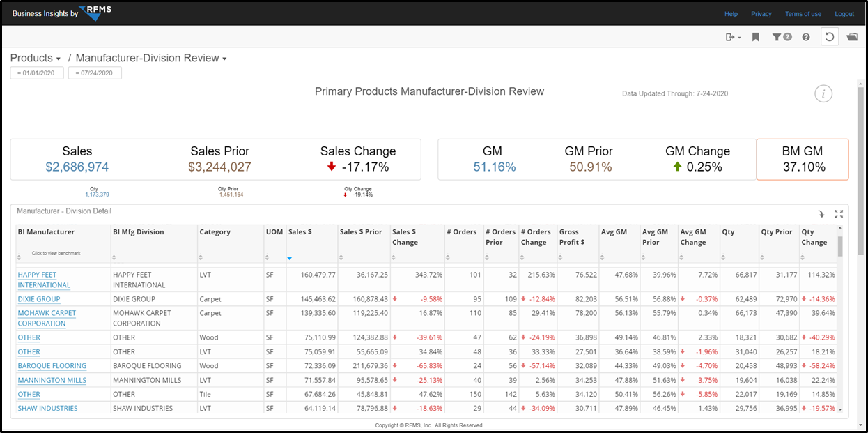Click the RFMS logo
Viewport: 868px width, 433px height.
click(96, 13)
